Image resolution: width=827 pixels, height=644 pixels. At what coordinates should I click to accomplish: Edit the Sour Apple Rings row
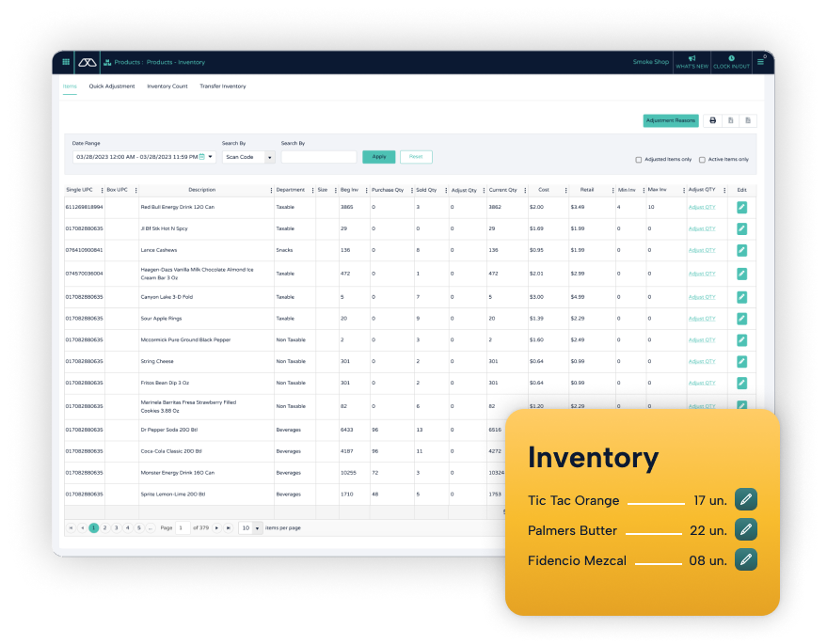point(741,319)
